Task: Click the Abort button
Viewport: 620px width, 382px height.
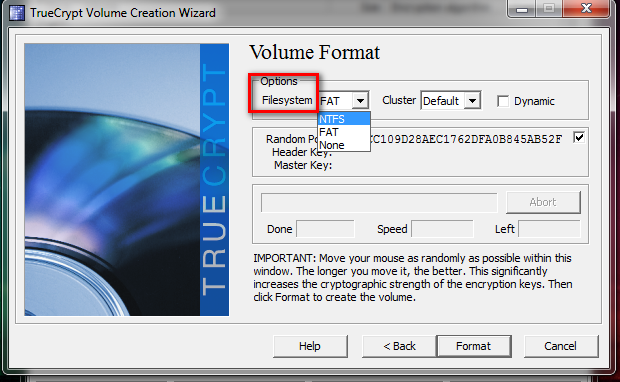Action: (x=543, y=202)
